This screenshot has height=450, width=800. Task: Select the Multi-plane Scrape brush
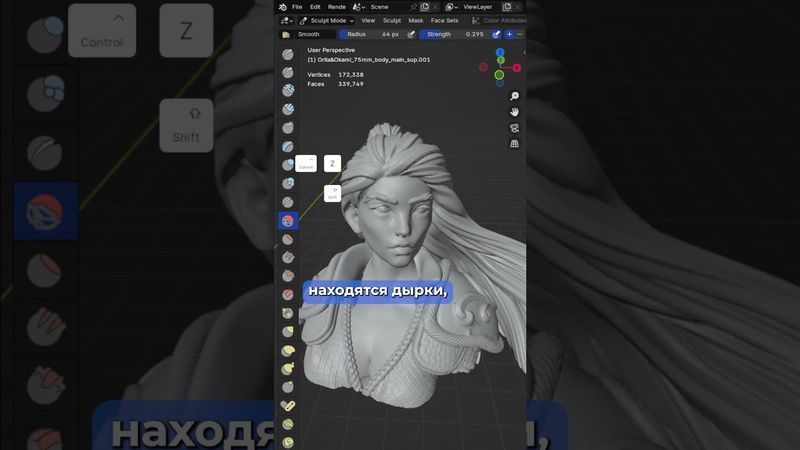[x=288, y=294]
